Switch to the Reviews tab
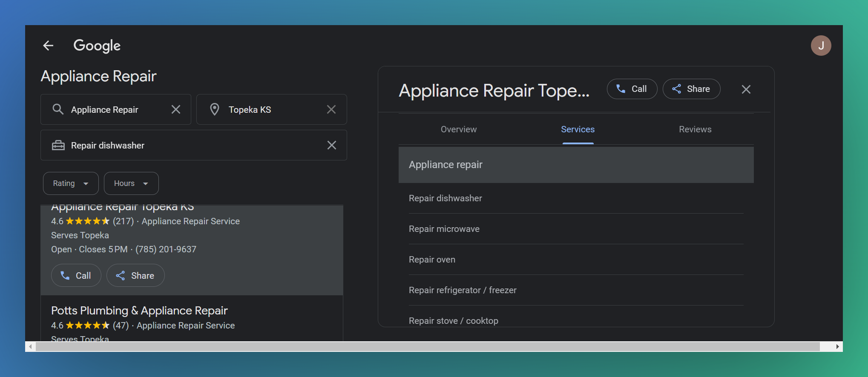Screen dimensions: 868x377 pos(695,129)
